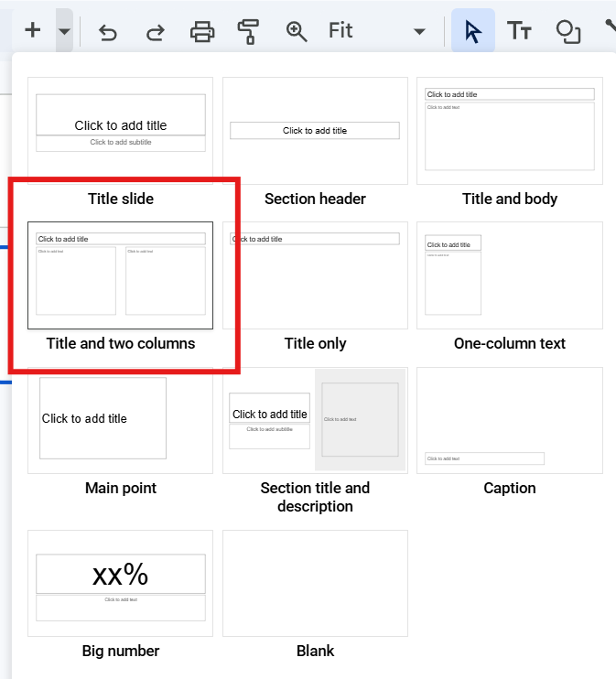Viewport: 616px width, 679px height.
Task: Click the "Main point" label
Action: pos(121,488)
